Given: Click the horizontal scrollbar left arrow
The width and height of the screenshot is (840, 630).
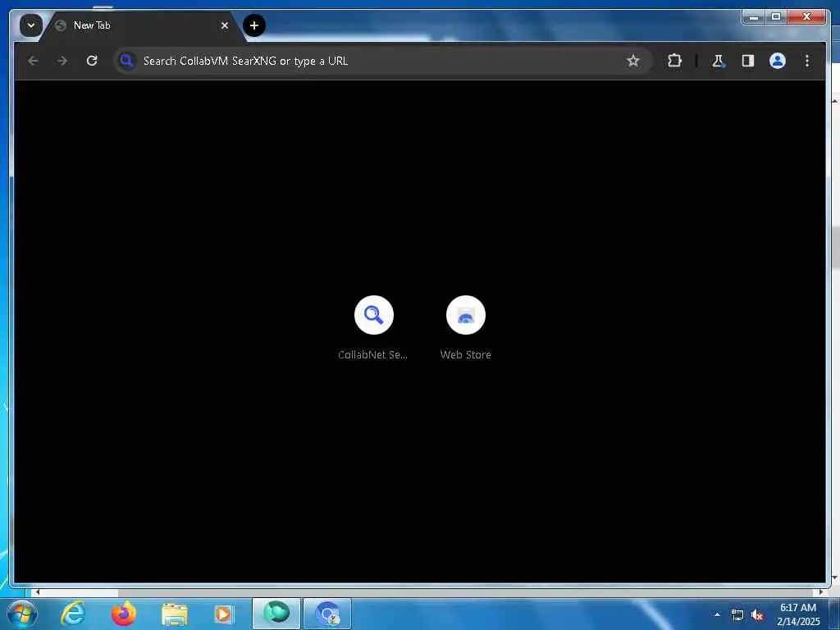Looking at the screenshot, I should (x=36, y=592).
